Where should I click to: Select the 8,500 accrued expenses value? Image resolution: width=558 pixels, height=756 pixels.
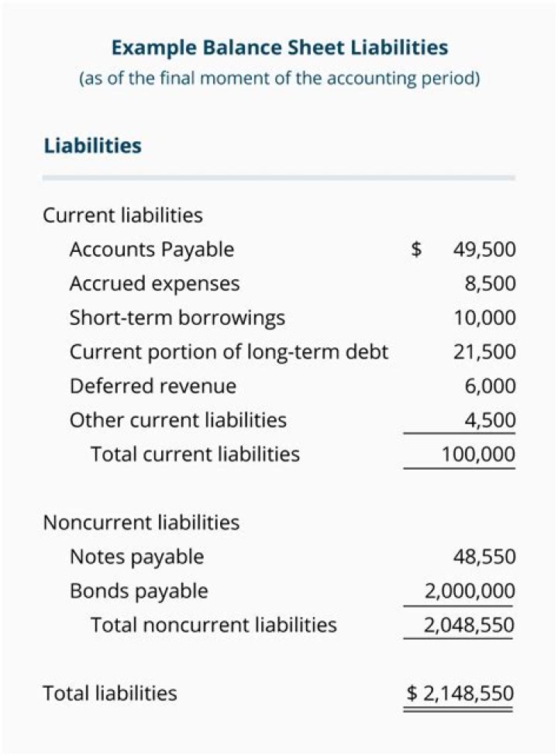(x=490, y=284)
